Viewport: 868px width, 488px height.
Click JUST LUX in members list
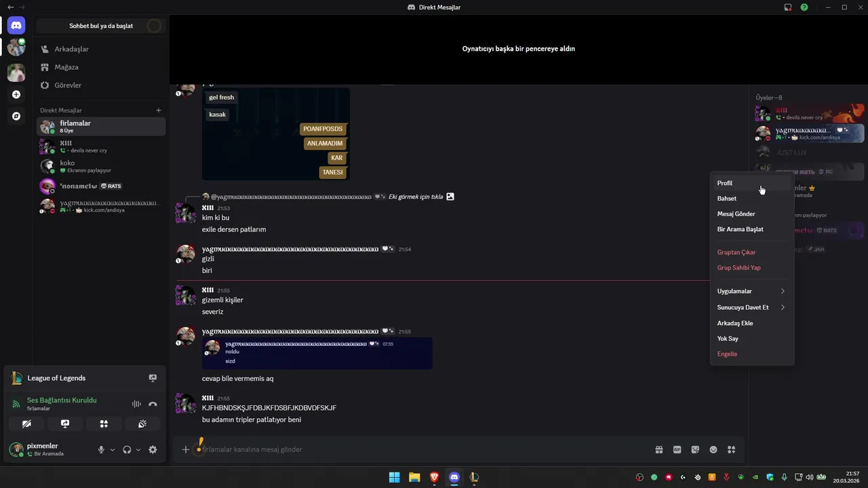(x=809, y=152)
